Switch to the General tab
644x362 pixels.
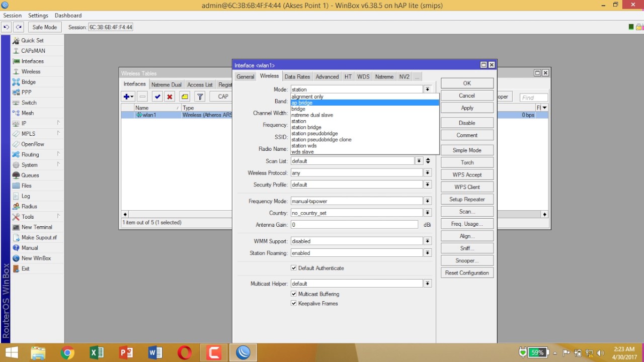(x=246, y=77)
